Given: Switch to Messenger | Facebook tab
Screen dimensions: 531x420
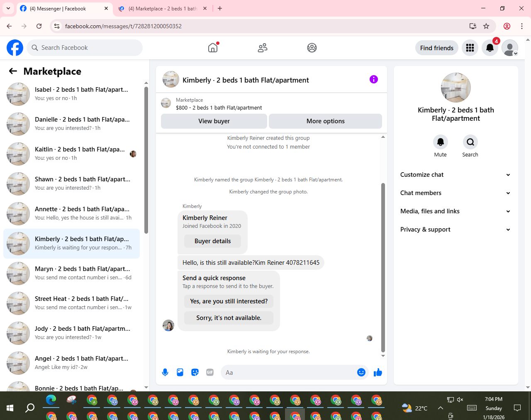Looking at the screenshot, I should tap(64, 9).
